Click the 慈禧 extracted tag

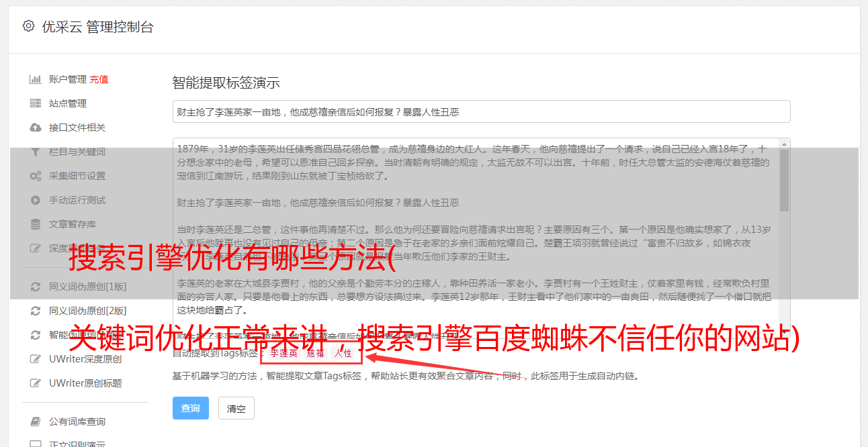tap(316, 353)
